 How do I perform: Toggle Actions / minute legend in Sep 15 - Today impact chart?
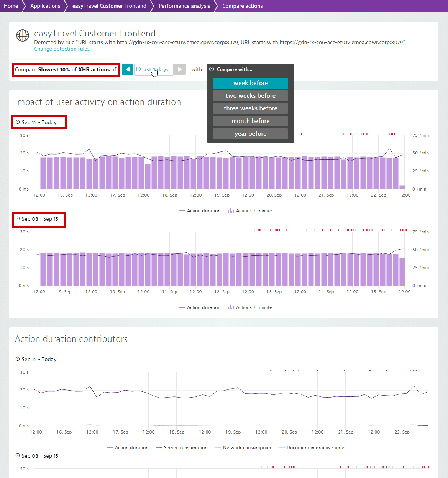[250, 211]
